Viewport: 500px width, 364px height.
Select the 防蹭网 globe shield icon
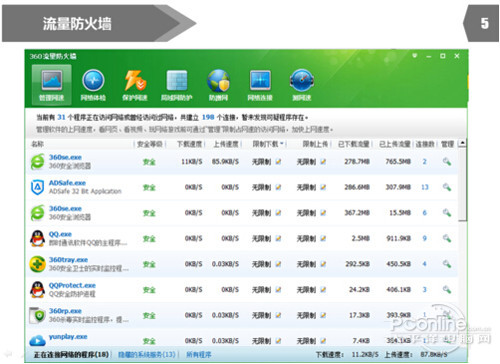[x=218, y=85]
